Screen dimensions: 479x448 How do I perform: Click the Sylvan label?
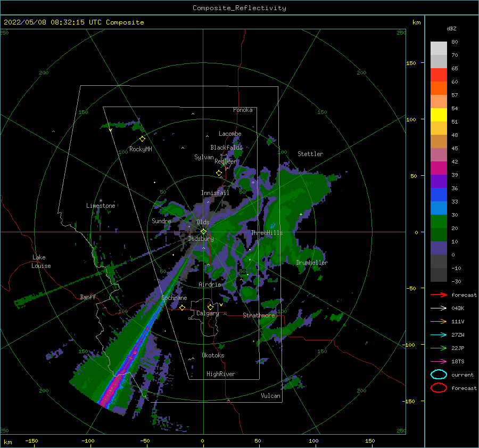[204, 157]
